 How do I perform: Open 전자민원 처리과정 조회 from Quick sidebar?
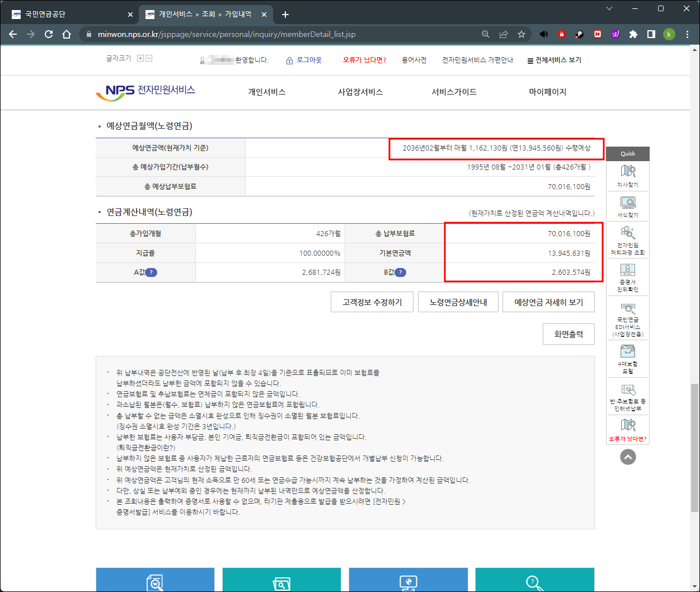[x=628, y=239]
